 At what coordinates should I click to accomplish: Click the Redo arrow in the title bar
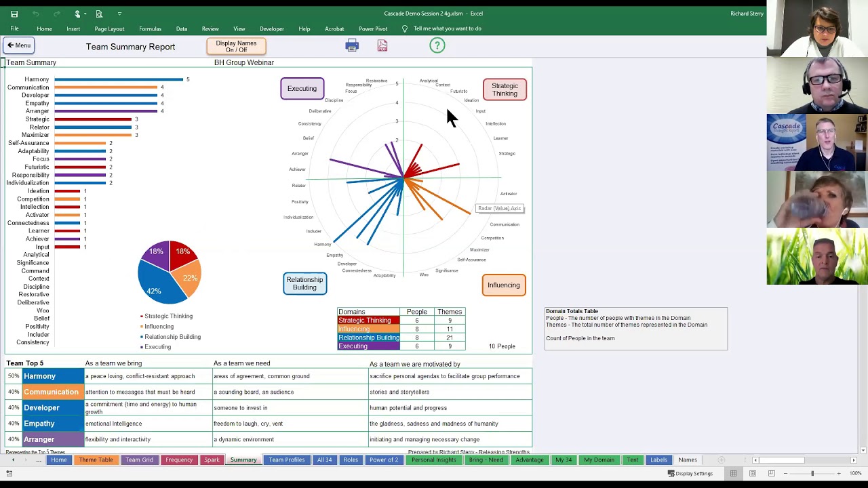[x=57, y=14]
